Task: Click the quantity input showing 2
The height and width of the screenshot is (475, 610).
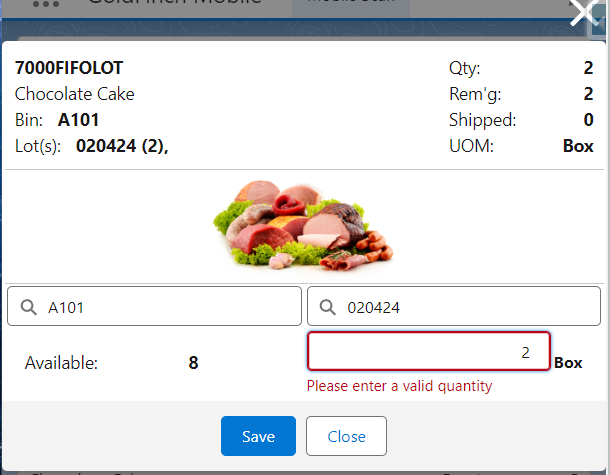Action: coord(429,351)
